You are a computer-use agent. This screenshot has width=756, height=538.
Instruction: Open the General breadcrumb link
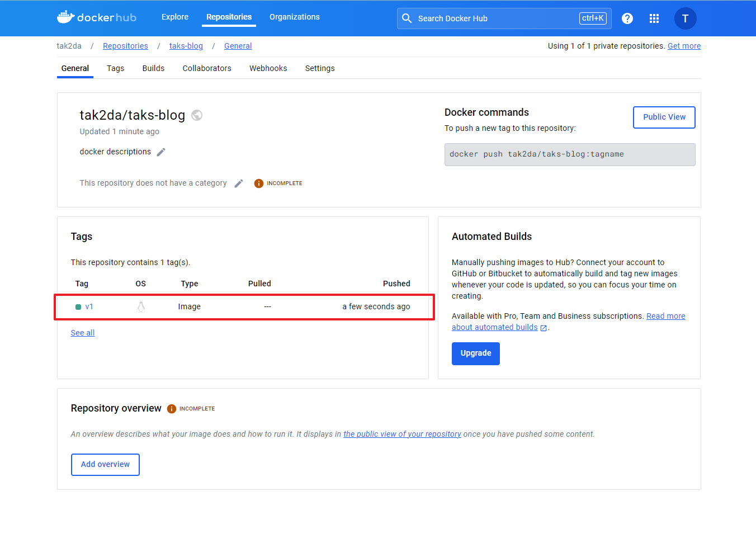238,46
